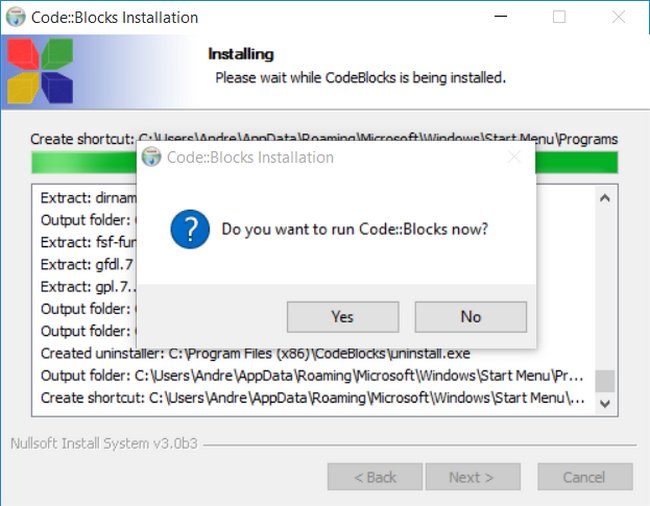Click the installer icon in the main title bar
This screenshot has height=506, width=650.
click(16, 17)
